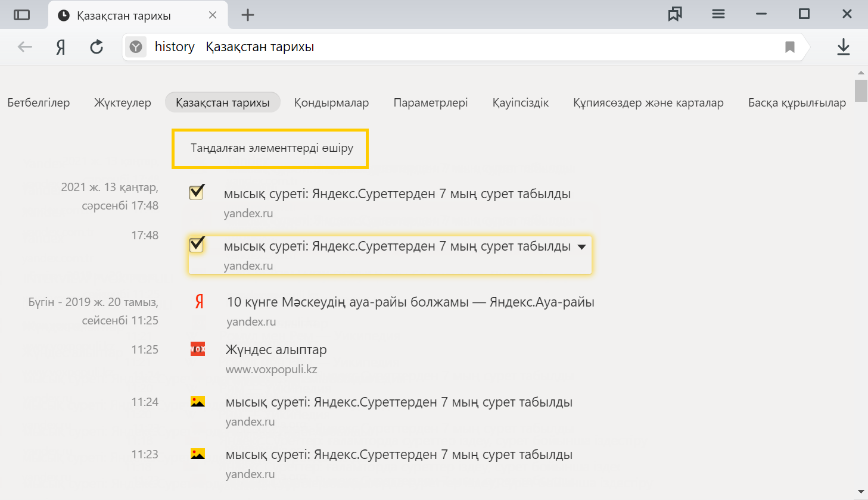Screen dimensions: 868x500
Task: Click the vox favicon beside Жүндес алыптар
Action: [x=198, y=349]
